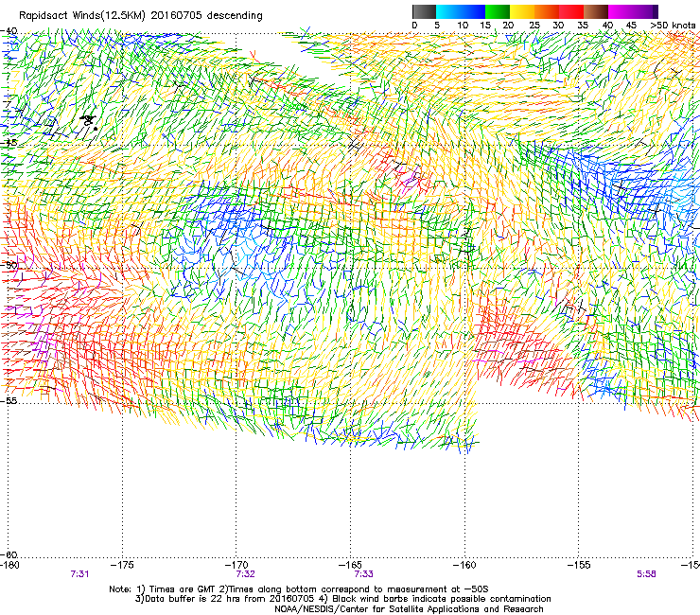Image resolution: width=700 pixels, height=615 pixels.
Task: Click the '45' legend tick label
Action: (631, 26)
